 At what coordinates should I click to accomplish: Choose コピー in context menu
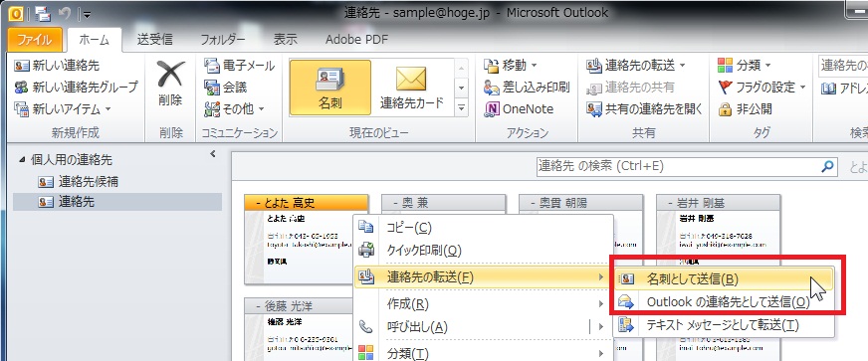(x=483, y=227)
